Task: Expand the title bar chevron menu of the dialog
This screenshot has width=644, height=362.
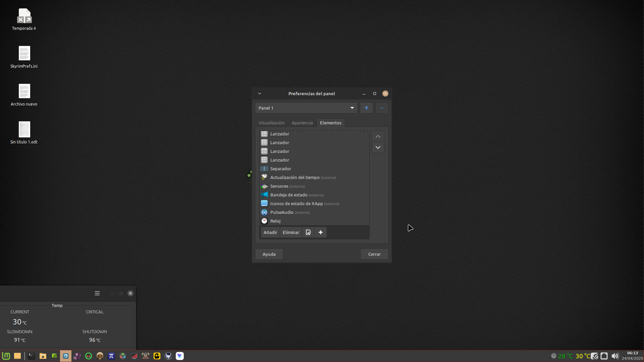Action: pyautogui.click(x=260, y=94)
